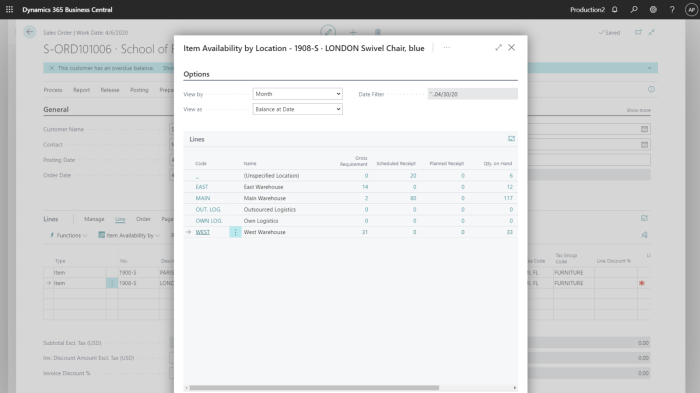
Task: Click Qty. on Hand 117 for Main Warehouse
Action: [x=508, y=198]
